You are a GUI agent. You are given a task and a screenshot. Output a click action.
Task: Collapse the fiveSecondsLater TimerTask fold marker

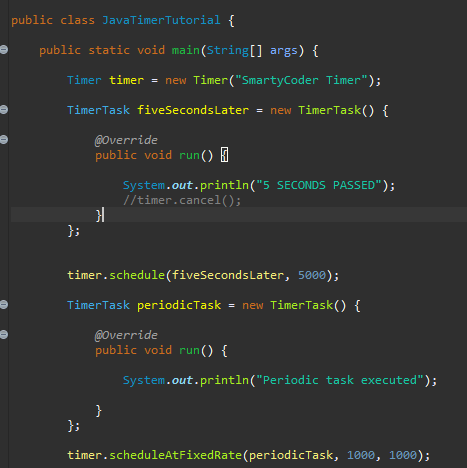(x=4, y=109)
